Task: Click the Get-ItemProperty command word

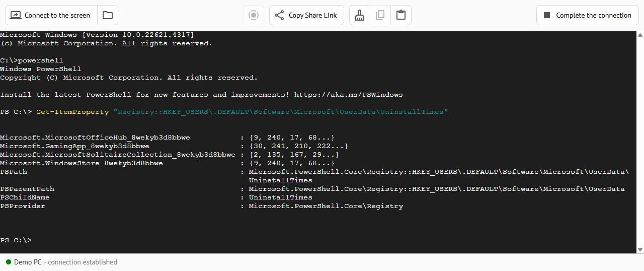Action: [x=72, y=112]
